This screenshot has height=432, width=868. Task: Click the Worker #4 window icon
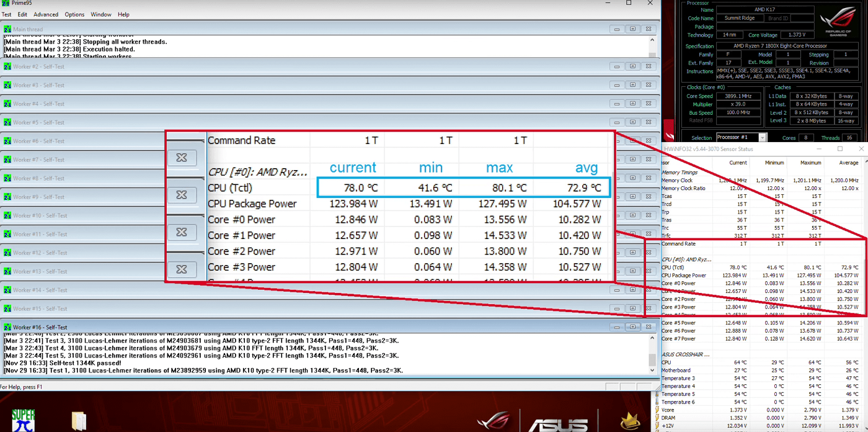click(x=7, y=104)
